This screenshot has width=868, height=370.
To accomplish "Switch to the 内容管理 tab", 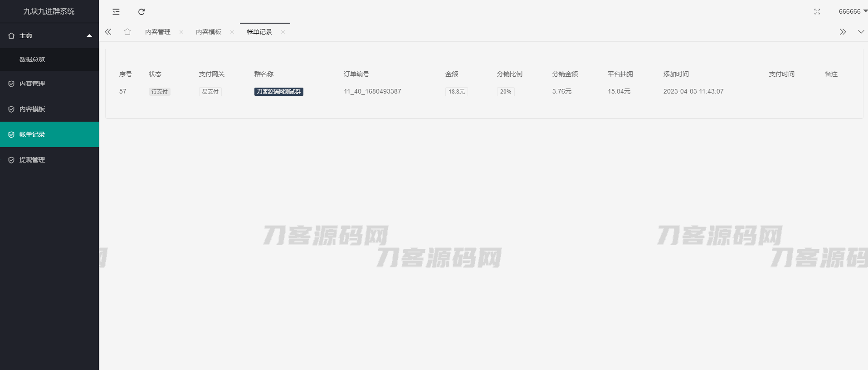I will (158, 32).
